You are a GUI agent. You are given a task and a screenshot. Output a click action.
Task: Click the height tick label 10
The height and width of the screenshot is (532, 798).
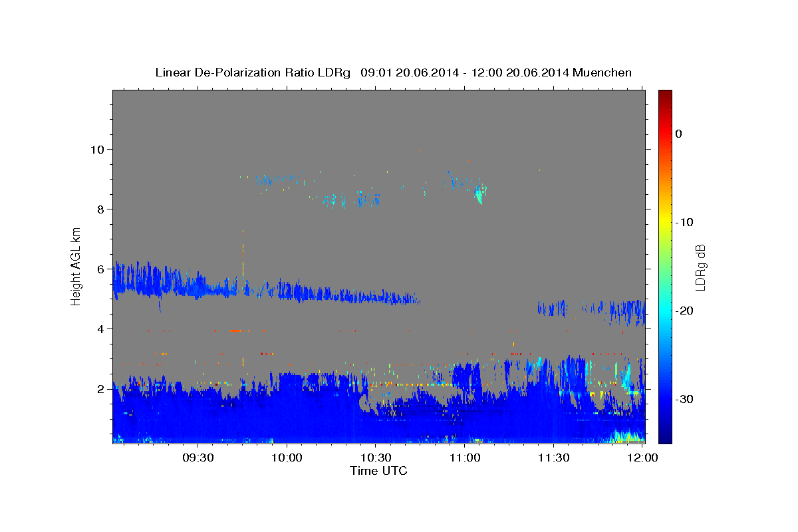[x=98, y=149]
